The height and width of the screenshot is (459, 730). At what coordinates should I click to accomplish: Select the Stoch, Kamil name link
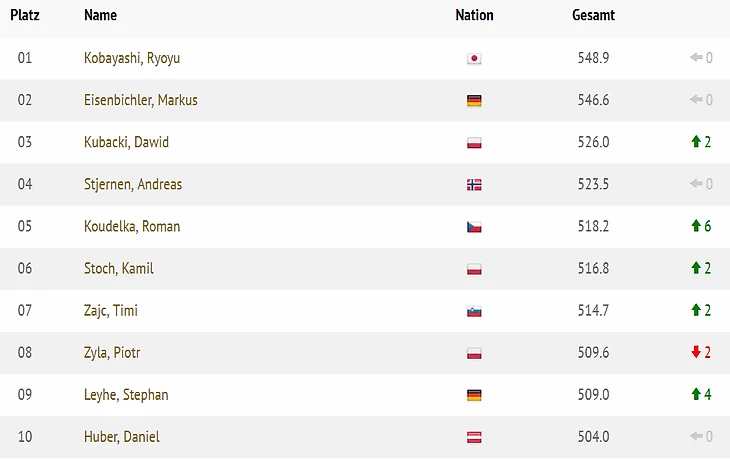[x=119, y=269]
